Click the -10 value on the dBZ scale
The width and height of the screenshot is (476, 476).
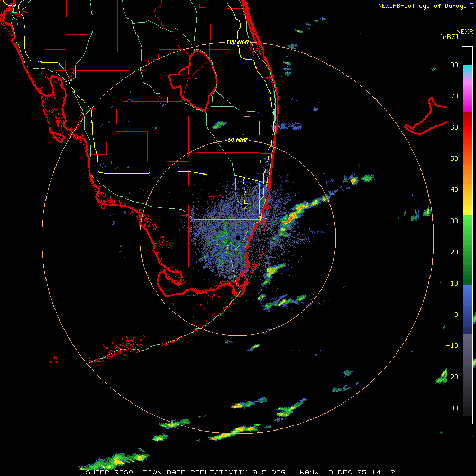tap(452, 346)
